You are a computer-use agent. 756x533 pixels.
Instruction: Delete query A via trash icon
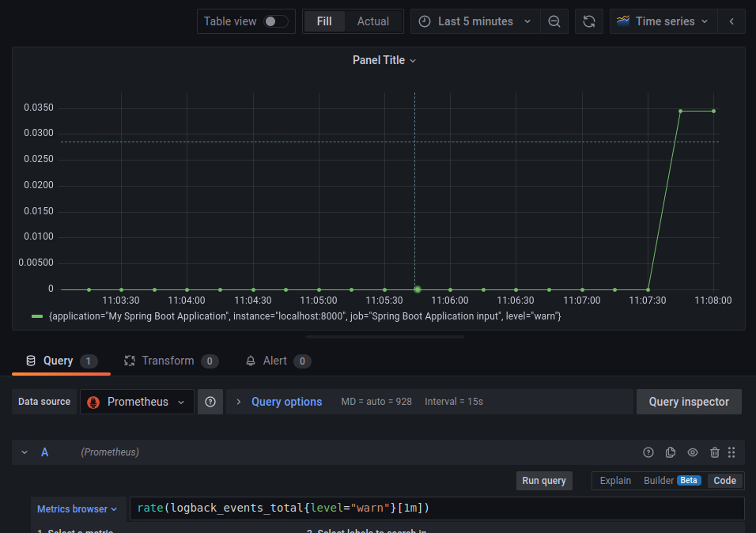(x=714, y=452)
